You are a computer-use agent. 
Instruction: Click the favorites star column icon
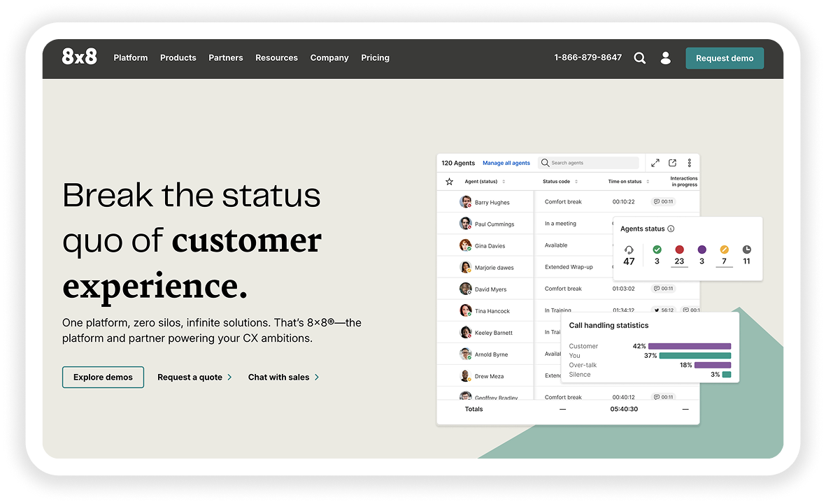[449, 182]
